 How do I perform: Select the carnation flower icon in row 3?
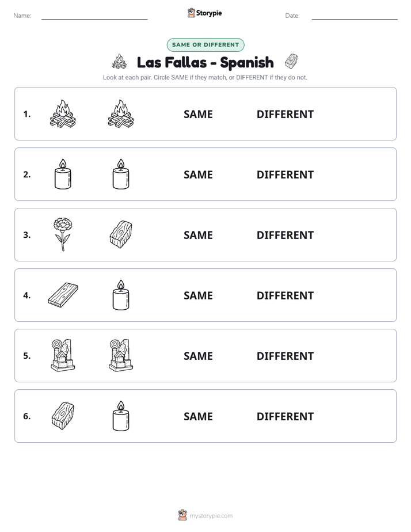coord(63,234)
